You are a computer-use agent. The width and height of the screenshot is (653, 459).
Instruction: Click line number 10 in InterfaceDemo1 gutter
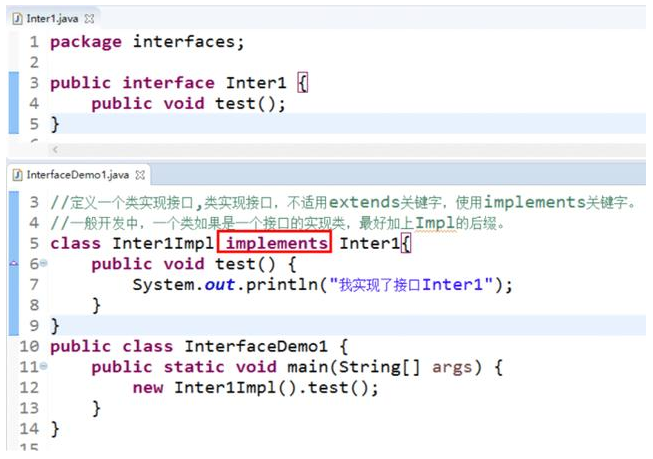pos(29,347)
